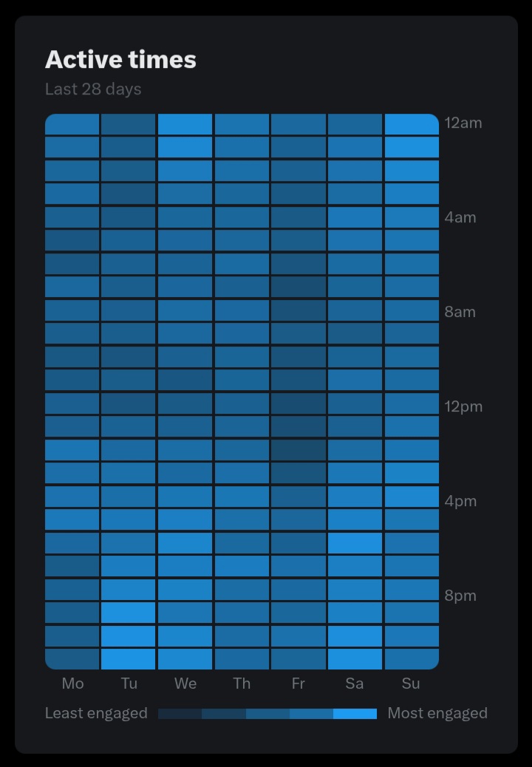This screenshot has width=532, height=767.
Task: Click the 'Most engaged' legend label
Action: (437, 713)
